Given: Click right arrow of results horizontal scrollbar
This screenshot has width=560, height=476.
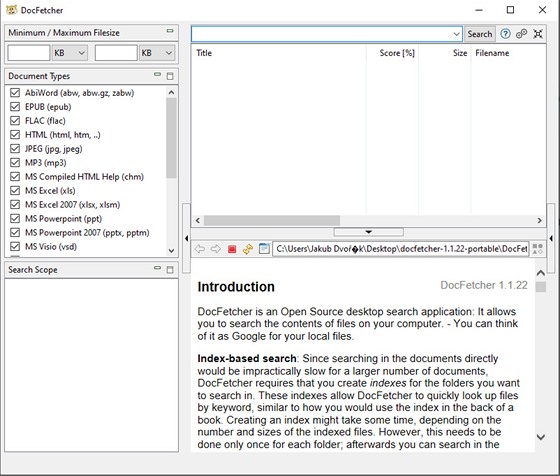Looking at the screenshot, I should coord(539,221).
